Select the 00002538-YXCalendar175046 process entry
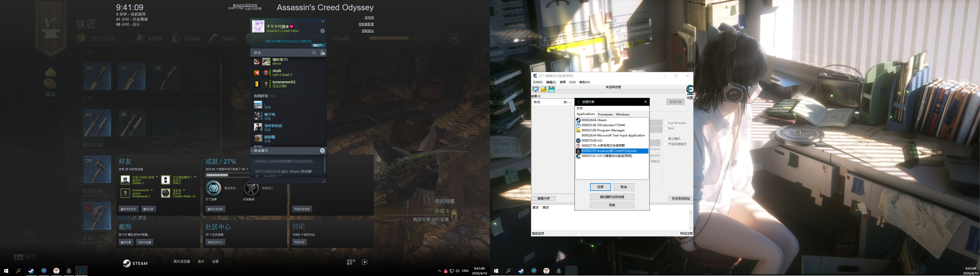This screenshot has height=276, width=980. pyautogui.click(x=612, y=125)
